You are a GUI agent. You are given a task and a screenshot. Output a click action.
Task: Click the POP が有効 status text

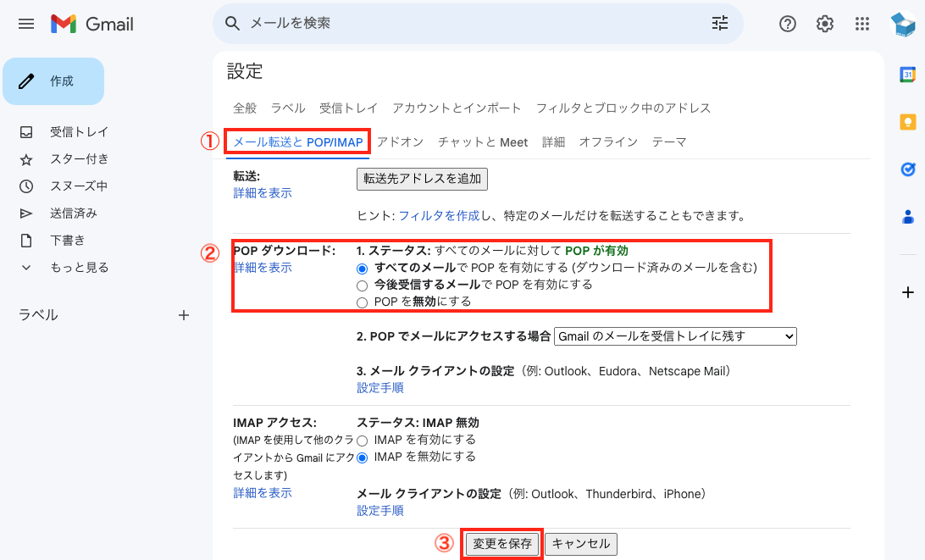pyautogui.click(x=596, y=251)
